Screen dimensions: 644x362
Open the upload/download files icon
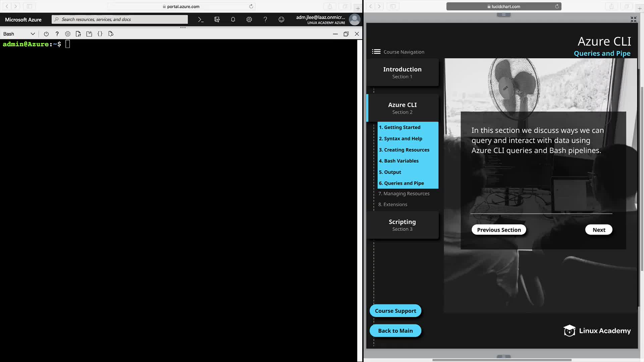point(78,34)
